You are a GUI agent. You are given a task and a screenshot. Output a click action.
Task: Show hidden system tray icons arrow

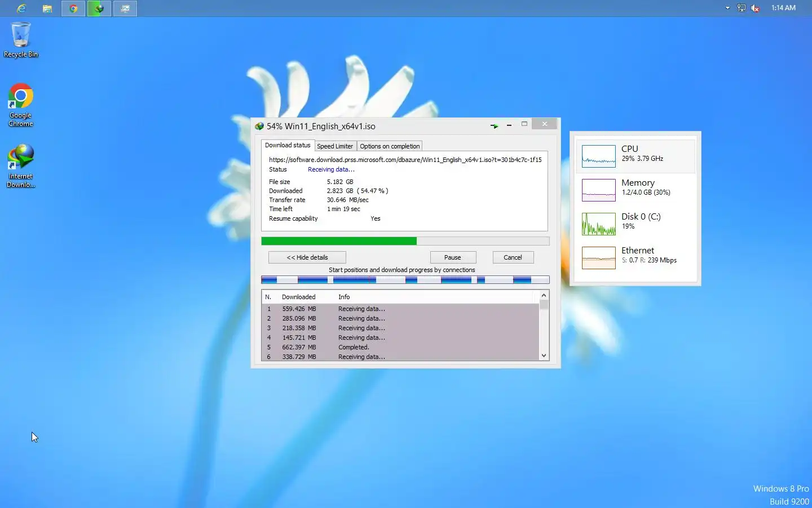tap(727, 8)
